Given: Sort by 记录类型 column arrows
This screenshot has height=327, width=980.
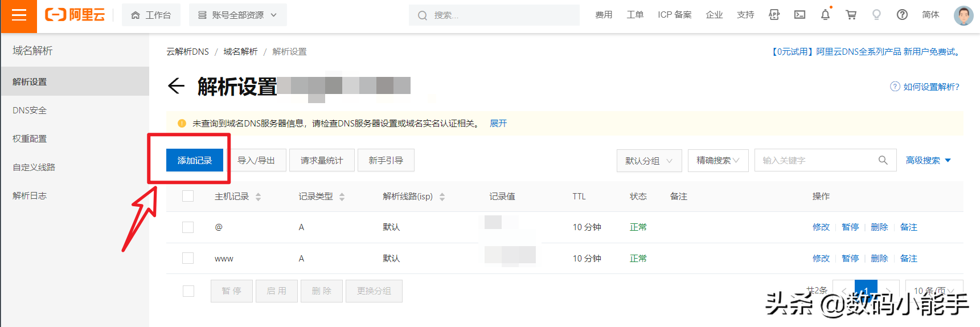Looking at the screenshot, I should [x=342, y=197].
